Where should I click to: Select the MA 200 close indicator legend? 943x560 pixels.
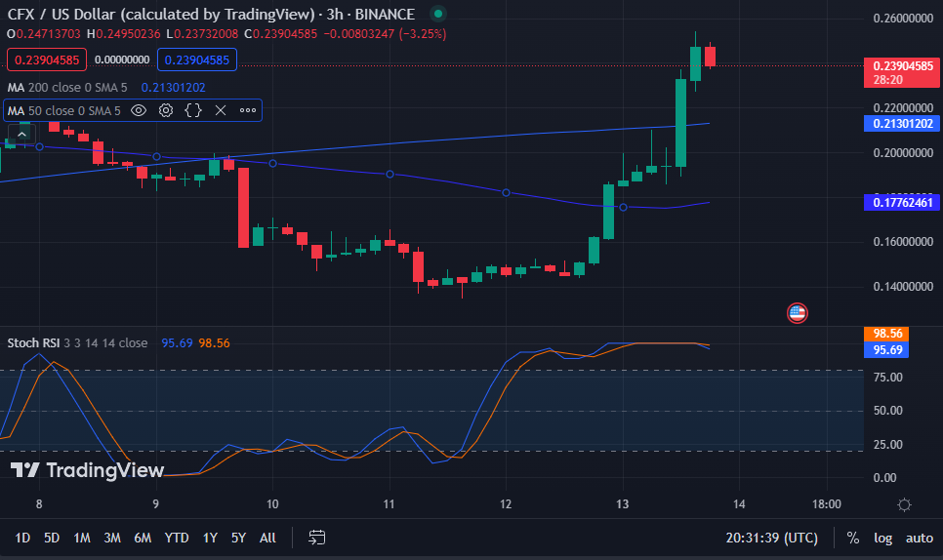67,88
